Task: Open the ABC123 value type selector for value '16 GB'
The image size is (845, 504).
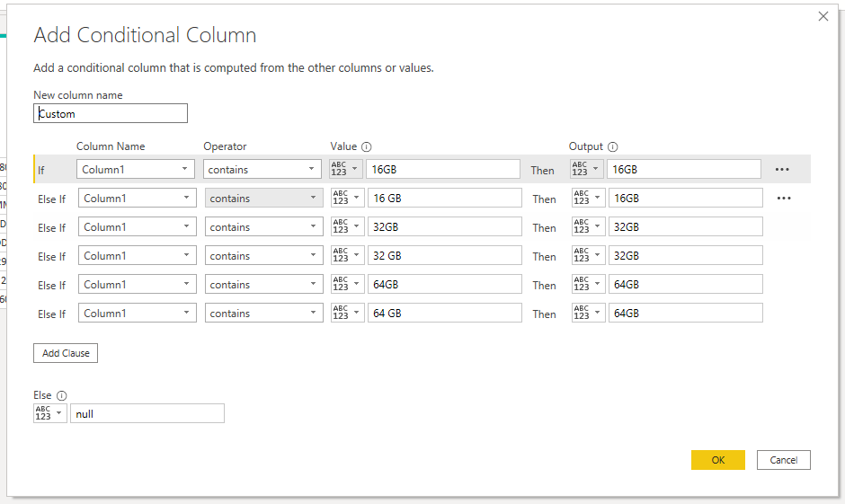Action: point(348,198)
